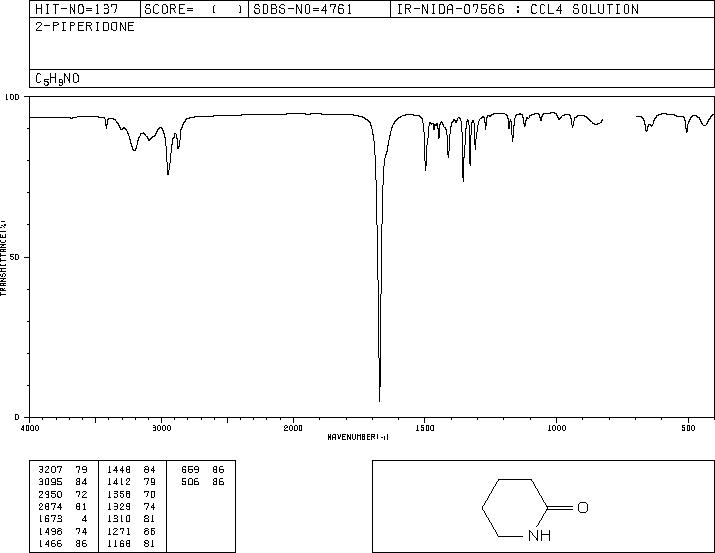715x553 pixels.
Task: Click the 4000 tick label on the wavenumber axis
Action: click(30, 428)
